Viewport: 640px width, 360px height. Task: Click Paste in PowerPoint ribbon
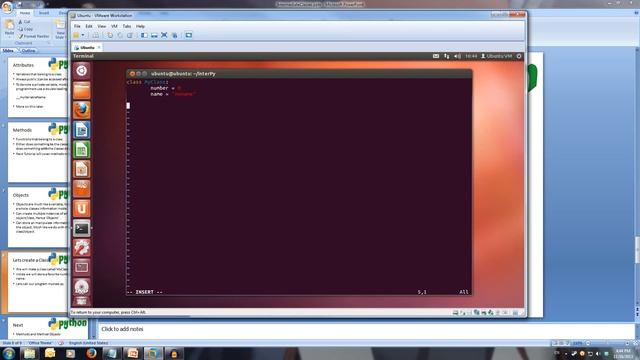pos(9,29)
